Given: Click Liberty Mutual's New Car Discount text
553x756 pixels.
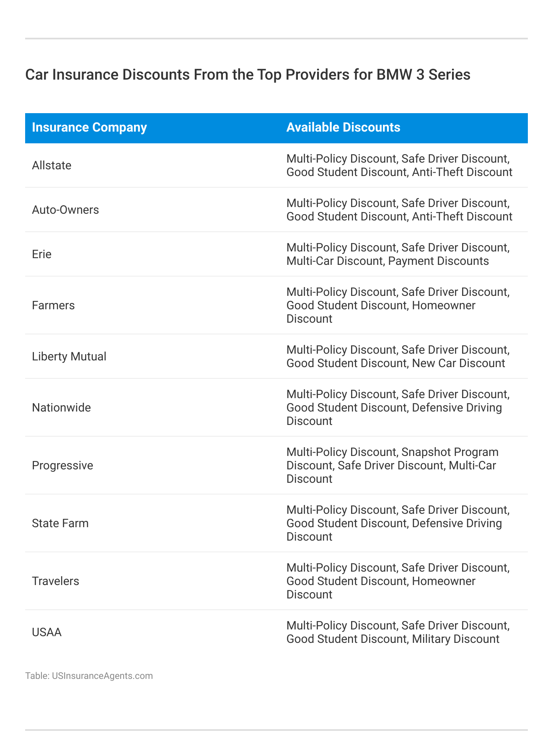Looking at the screenshot, I should (x=458, y=363).
